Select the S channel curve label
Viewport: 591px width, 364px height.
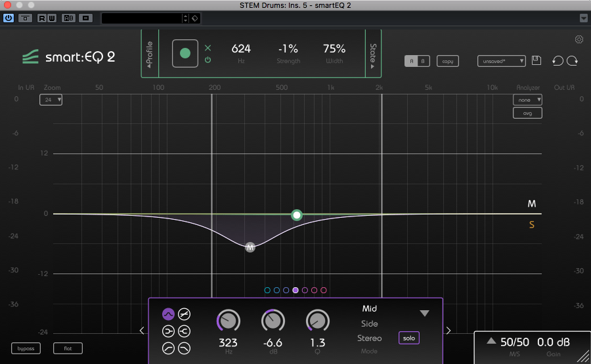click(x=531, y=225)
